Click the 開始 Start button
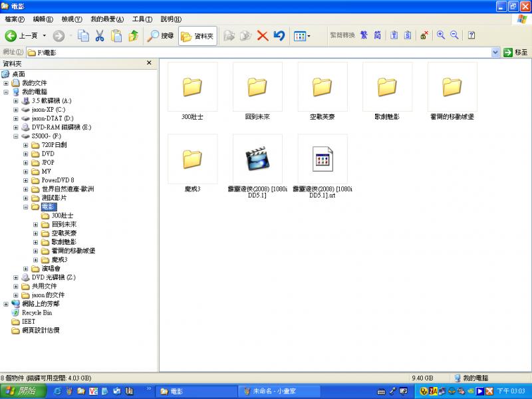This screenshot has width=532, height=399. click(x=23, y=391)
